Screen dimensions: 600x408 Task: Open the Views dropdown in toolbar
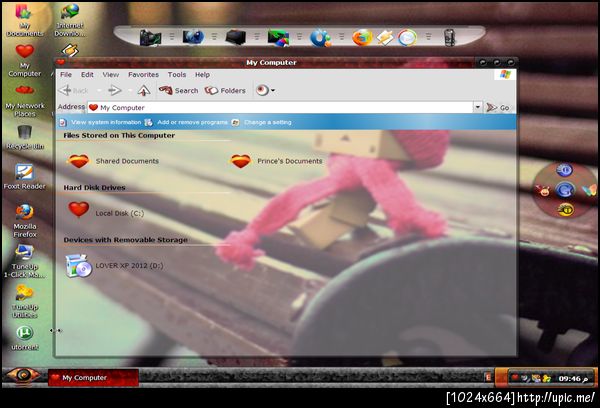point(265,90)
